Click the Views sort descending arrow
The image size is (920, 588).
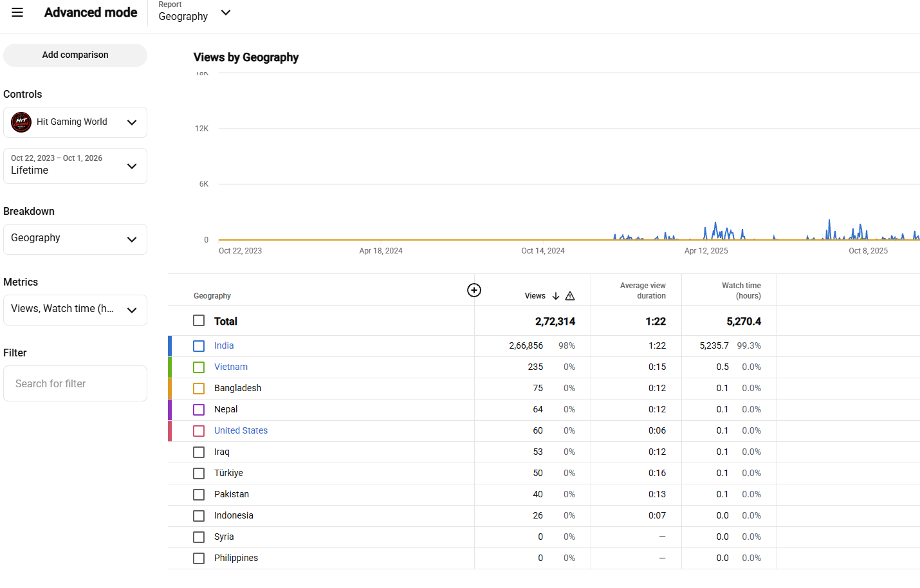coord(556,296)
